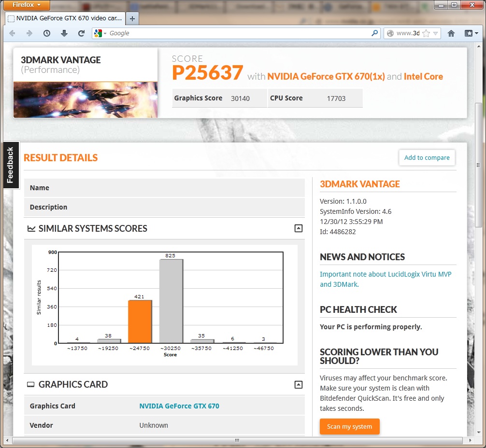Click the search magnifier icon
This screenshot has height=448, width=486.
click(374, 33)
